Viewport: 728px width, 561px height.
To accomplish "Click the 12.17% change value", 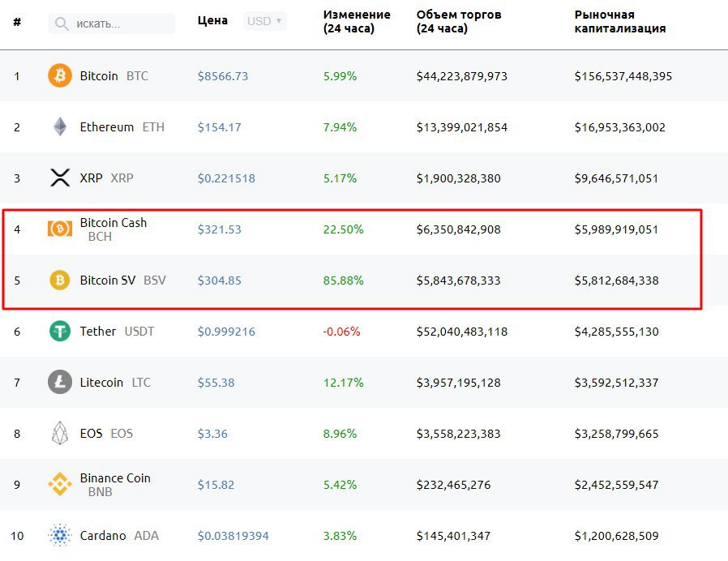I will 343,383.
